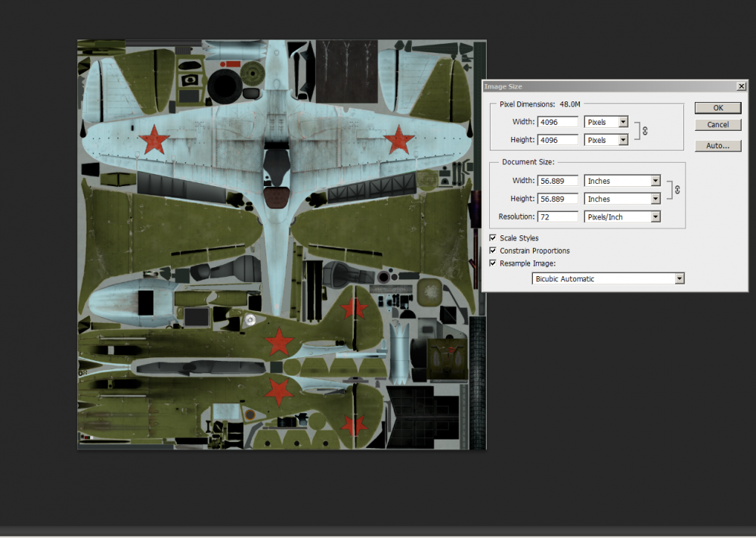756x538 pixels.
Task: Click the pixel dimensions constrain link icon
Action: (x=644, y=131)
